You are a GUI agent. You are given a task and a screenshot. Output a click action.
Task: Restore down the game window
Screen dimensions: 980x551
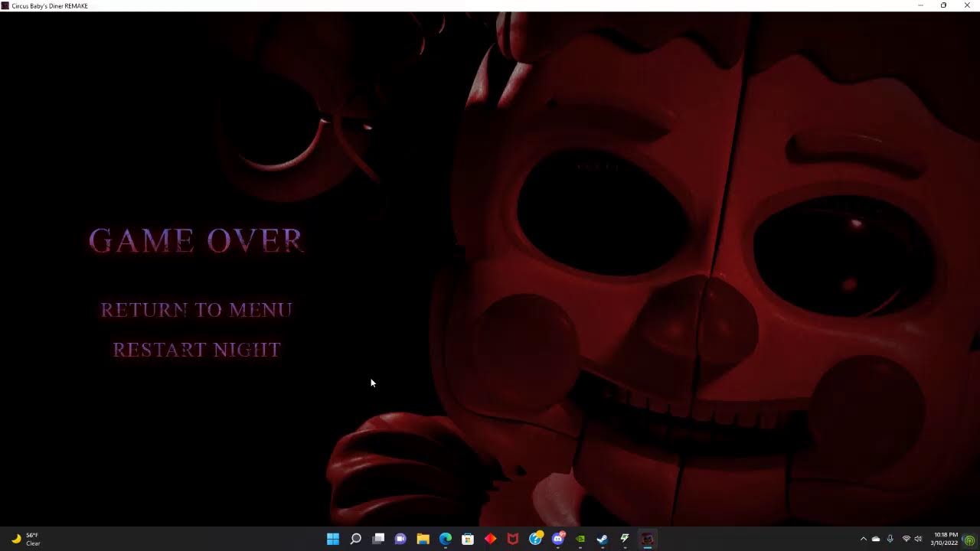[x=943, y=5]
